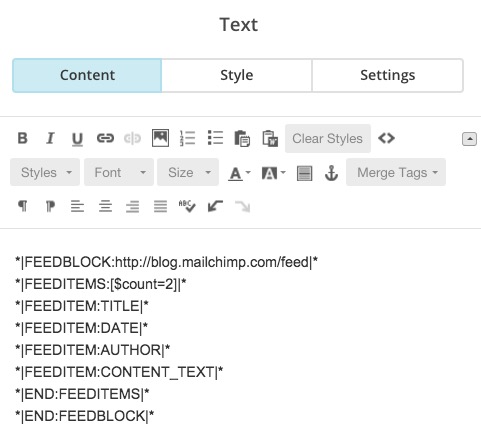This screenshot has height=443, width=481.
Task: Set right-to-left text direction
Action: pos(50,206)
